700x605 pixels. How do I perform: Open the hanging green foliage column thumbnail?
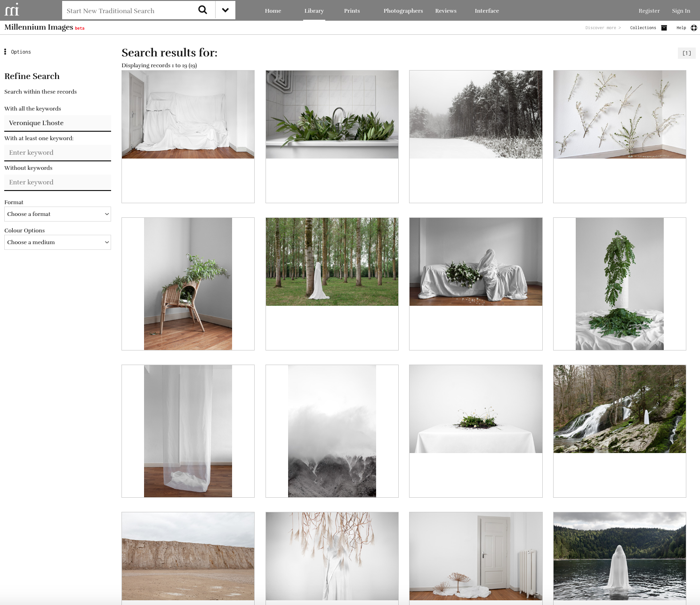click(x=620, y=284)
